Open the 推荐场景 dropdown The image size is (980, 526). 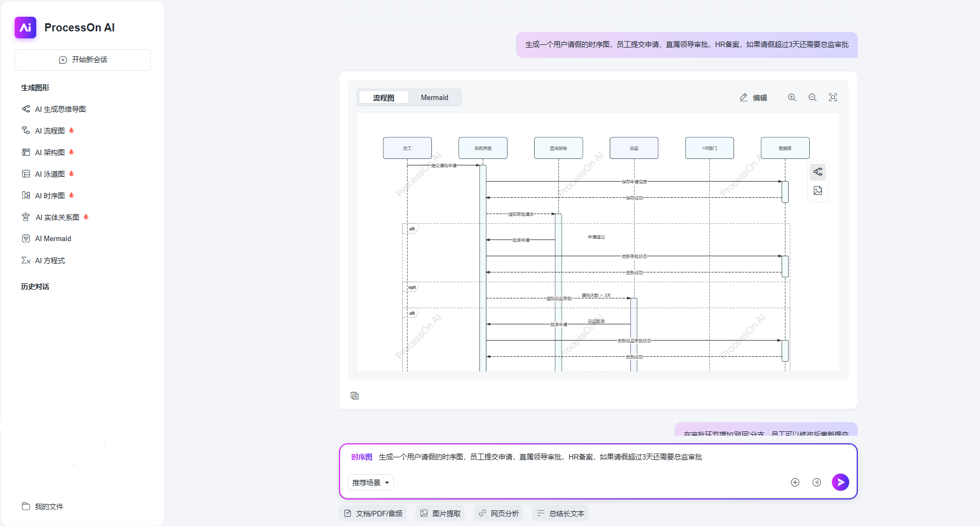click(371, 482)
